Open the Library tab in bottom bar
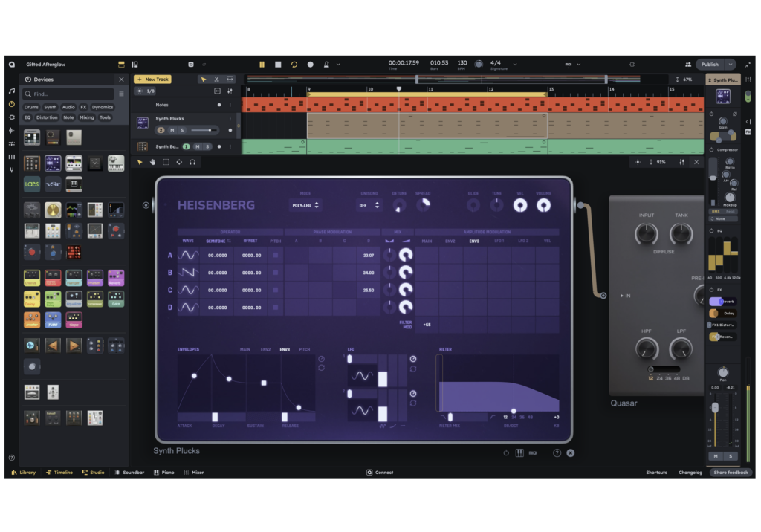Screen dimensions: 761x532 pos(23,473)
